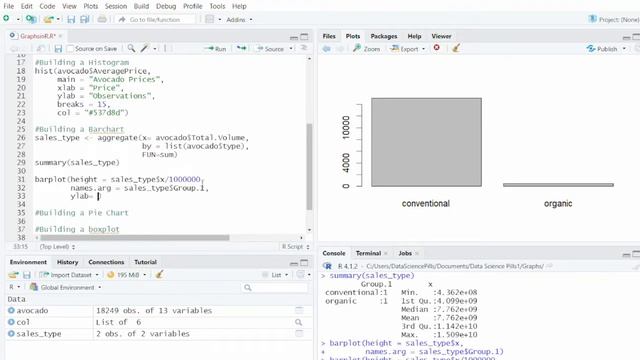This screenshot has height=360, width=640.
Task: Run the current line with Run button
Action: pos(216,49)
